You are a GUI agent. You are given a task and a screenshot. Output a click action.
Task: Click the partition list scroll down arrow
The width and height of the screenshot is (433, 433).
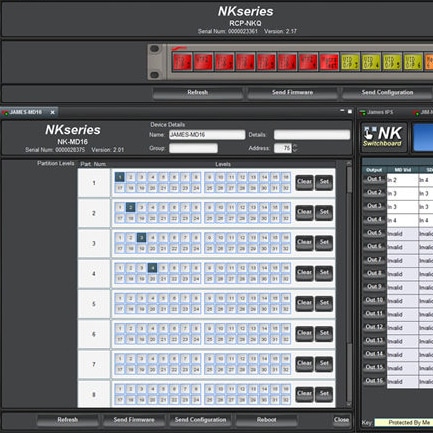349,405
